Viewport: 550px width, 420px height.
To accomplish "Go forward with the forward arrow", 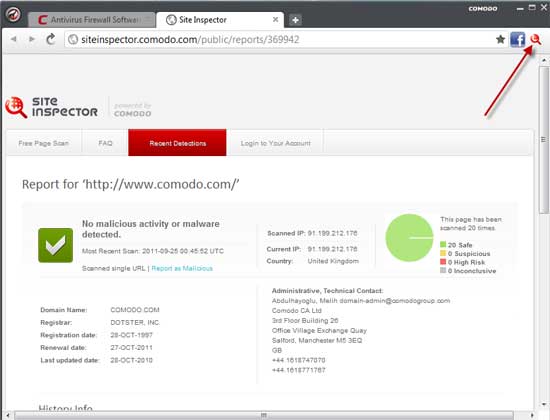I will (x=32, y=39).
